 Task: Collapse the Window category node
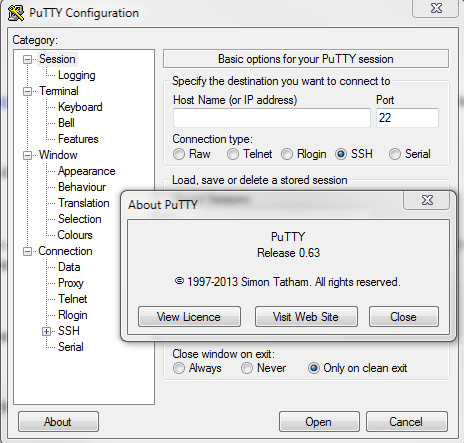click(27, 155)
